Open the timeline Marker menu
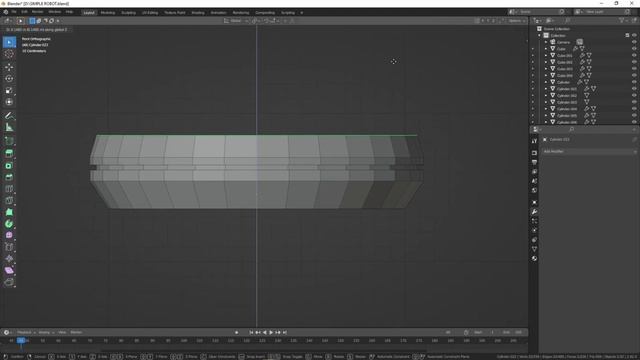Image resolution: width=640 pixels, height=360 pixels. point(76,332)
